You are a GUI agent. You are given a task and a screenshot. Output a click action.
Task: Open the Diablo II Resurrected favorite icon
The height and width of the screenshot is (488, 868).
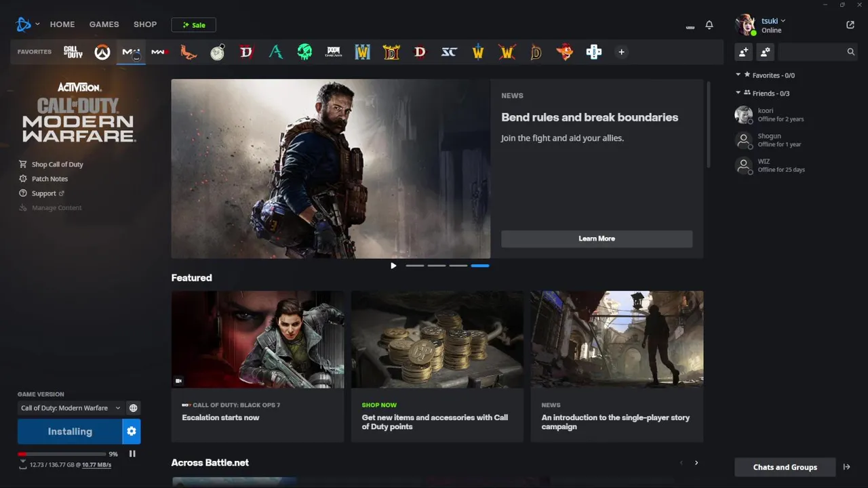coord(391,52)
